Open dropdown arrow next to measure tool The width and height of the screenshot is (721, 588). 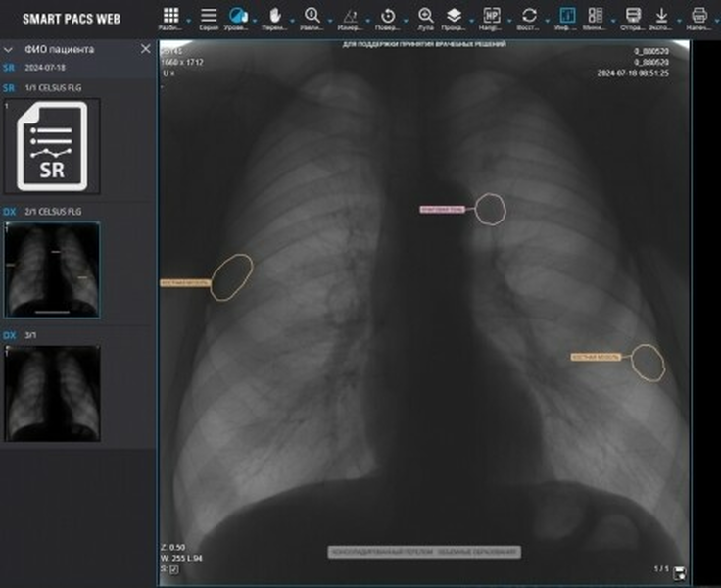(x=368, y=20)
